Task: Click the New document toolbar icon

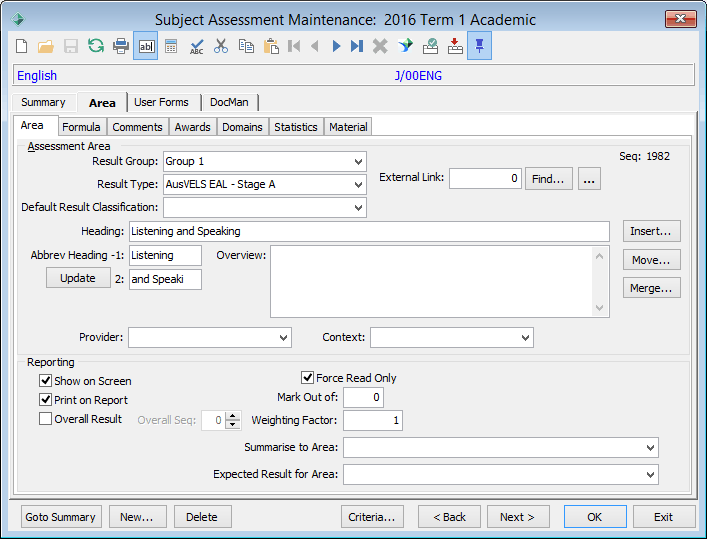Action: [x=21, y=46]
